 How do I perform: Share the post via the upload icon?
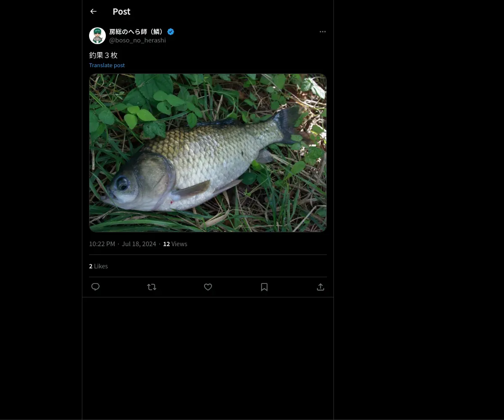click(x=320, y=287)
